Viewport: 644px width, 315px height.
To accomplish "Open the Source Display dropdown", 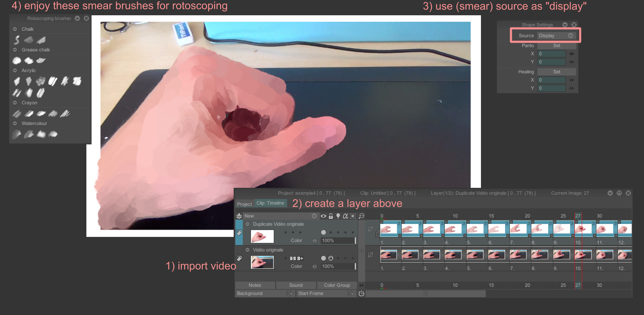I will [x=557, y=36].
